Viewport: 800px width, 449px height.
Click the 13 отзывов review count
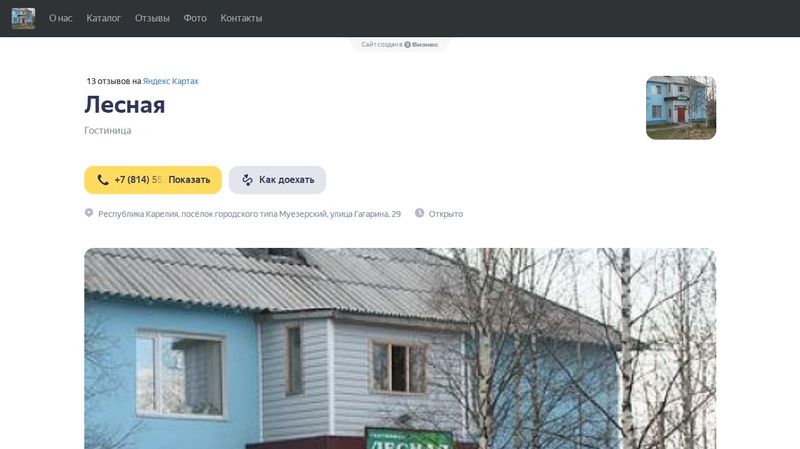(108, 81)
